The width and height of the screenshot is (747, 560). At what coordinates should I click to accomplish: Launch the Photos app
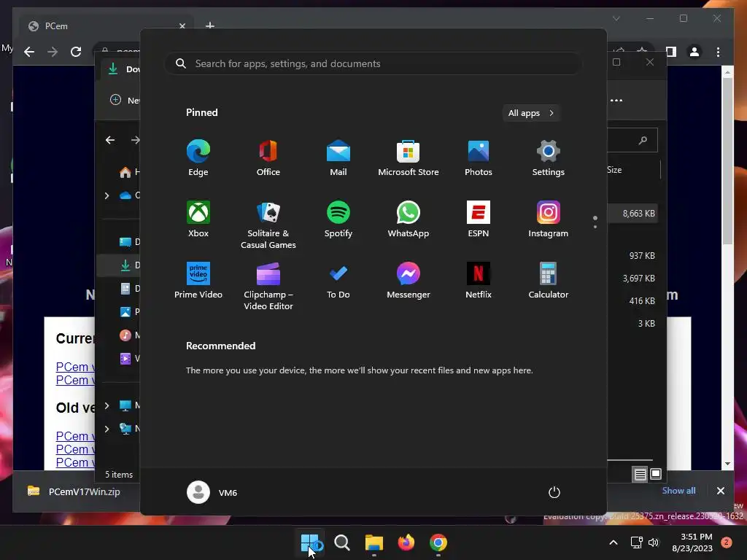479,157
